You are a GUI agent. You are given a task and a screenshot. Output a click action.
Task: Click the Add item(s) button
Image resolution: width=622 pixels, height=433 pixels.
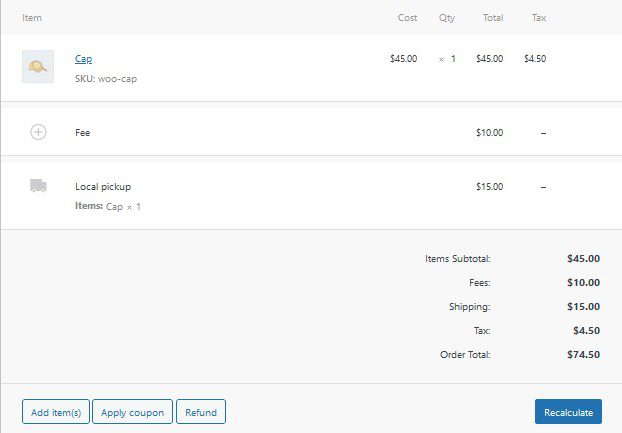pyautogui.click(x=56, y=412)
